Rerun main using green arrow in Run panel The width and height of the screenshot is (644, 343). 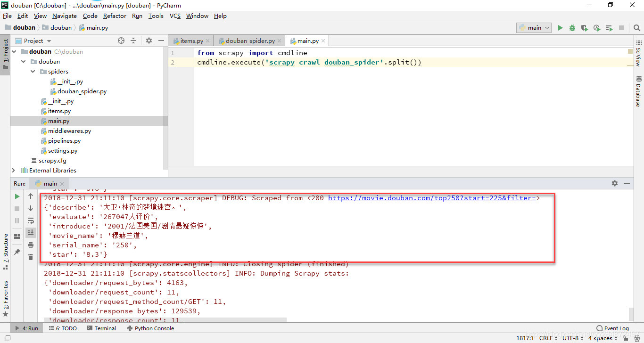tap(17, 196)
